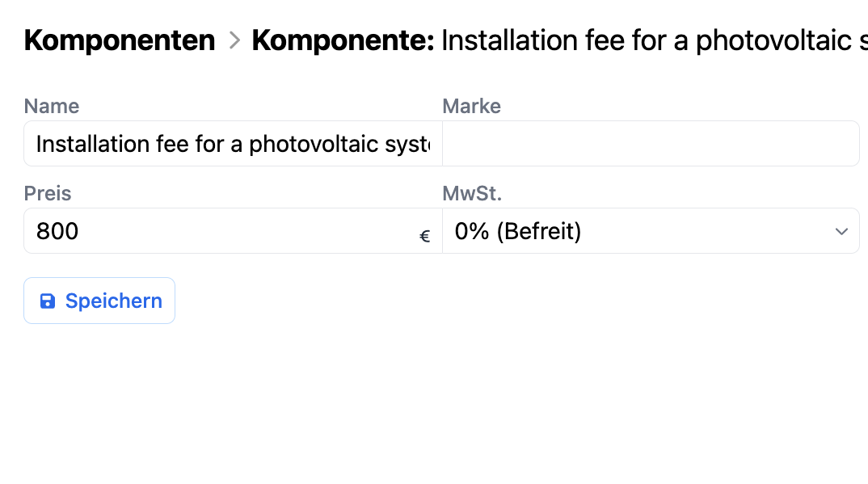Select the 0% (Befreit) value
The width and height of the screenshot is (868, 484).
tap(518, 232)
